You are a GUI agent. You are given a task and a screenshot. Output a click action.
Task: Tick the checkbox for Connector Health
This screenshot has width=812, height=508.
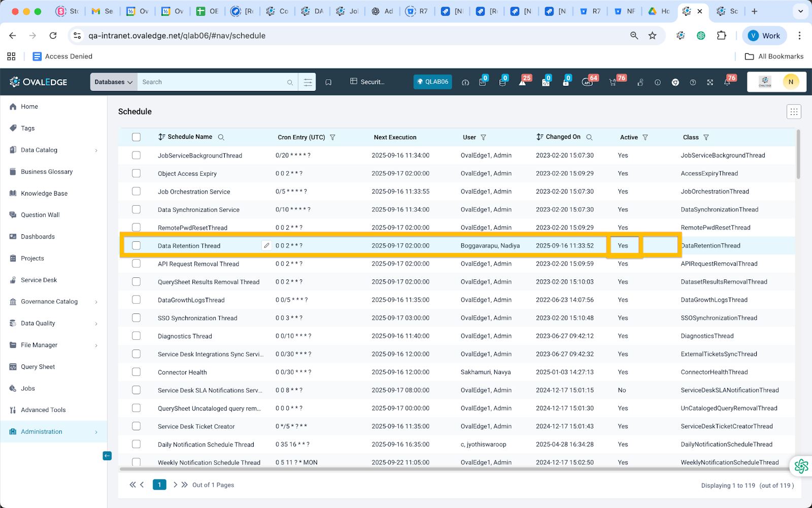(x=136, y=372)
